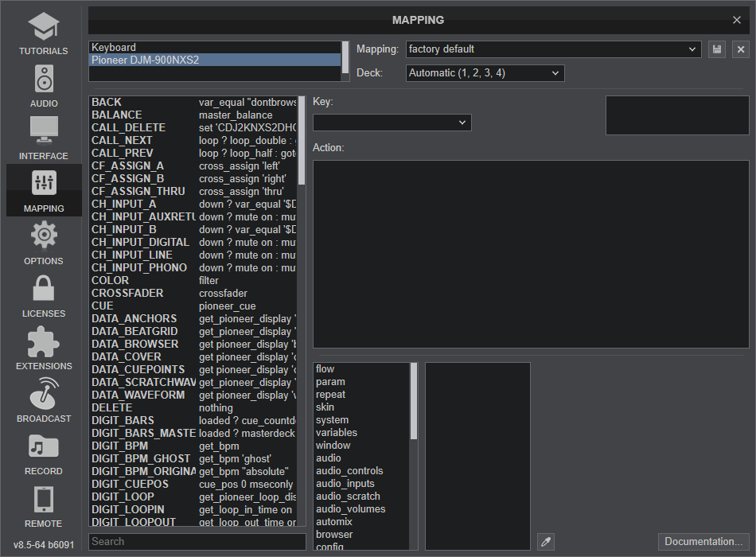Click the Search field below the mappings list
Image resolution: width=756 pixels, height=557 pixels.
point(197,542)
